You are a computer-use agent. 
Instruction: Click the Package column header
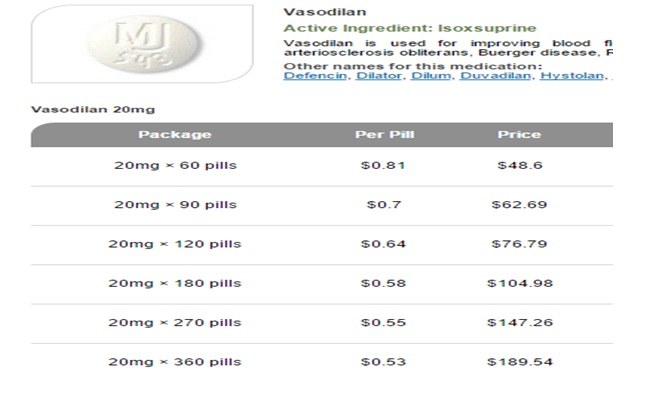point(175,135)
